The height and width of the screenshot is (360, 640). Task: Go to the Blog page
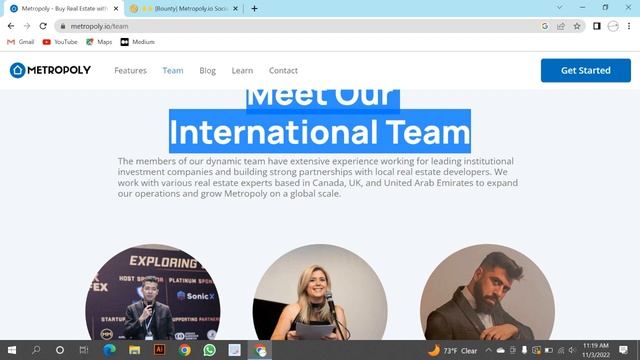click(x=207, y=71)
